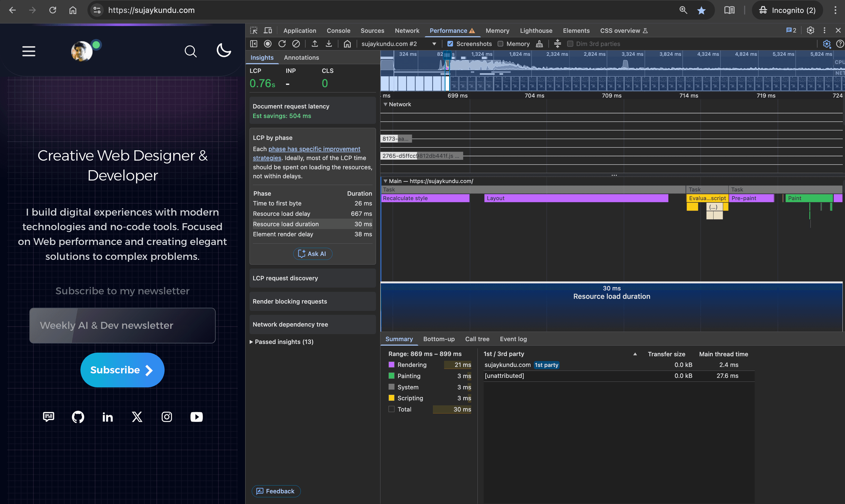Open the Bottom-up tab
Screen dimensions: 845x504
pyautogui.click(x=439, y=339)
